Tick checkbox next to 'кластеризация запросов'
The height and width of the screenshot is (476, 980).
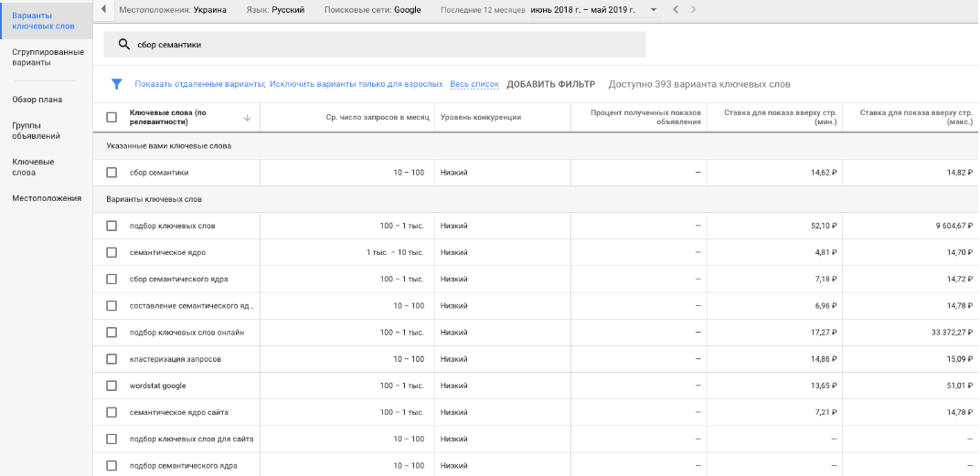pos(112,359)
